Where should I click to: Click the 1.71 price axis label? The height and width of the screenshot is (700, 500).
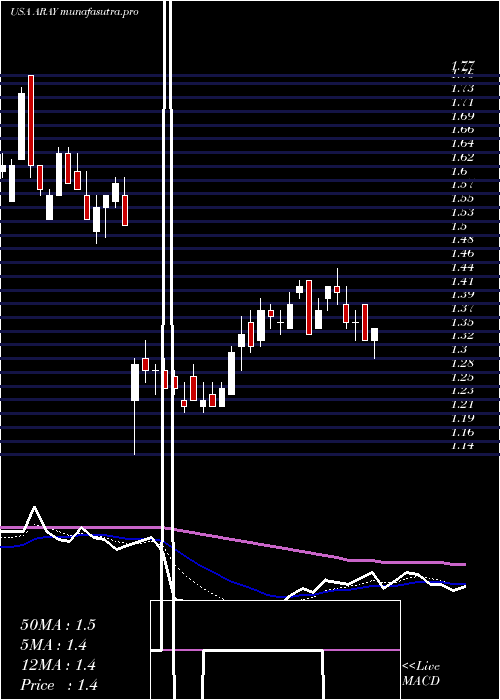click(x=462, y=102)
